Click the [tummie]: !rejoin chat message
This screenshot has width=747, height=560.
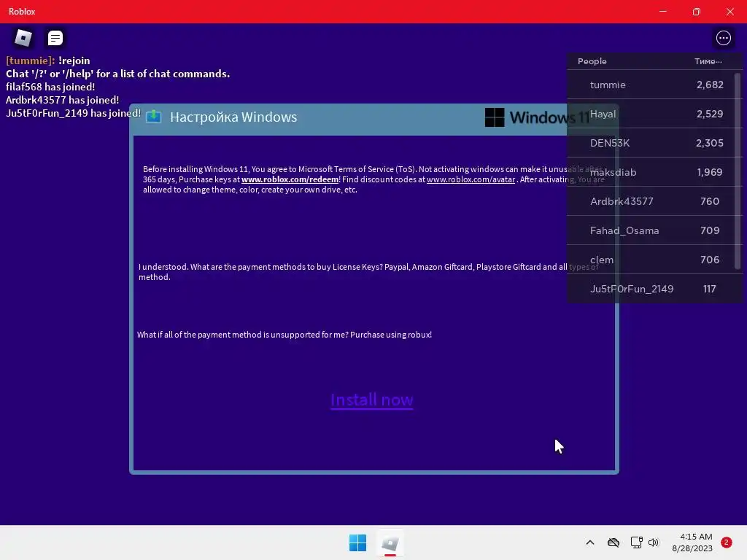point(47,61)
